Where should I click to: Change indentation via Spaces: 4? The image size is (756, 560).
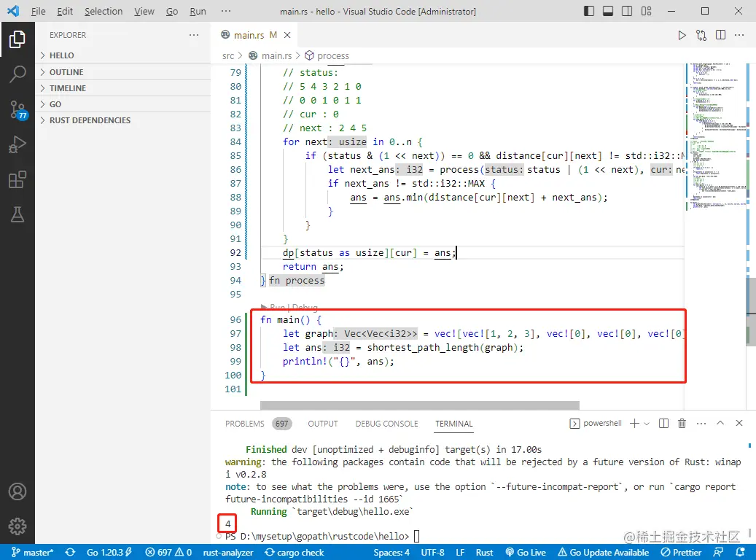tap(391, 552)
